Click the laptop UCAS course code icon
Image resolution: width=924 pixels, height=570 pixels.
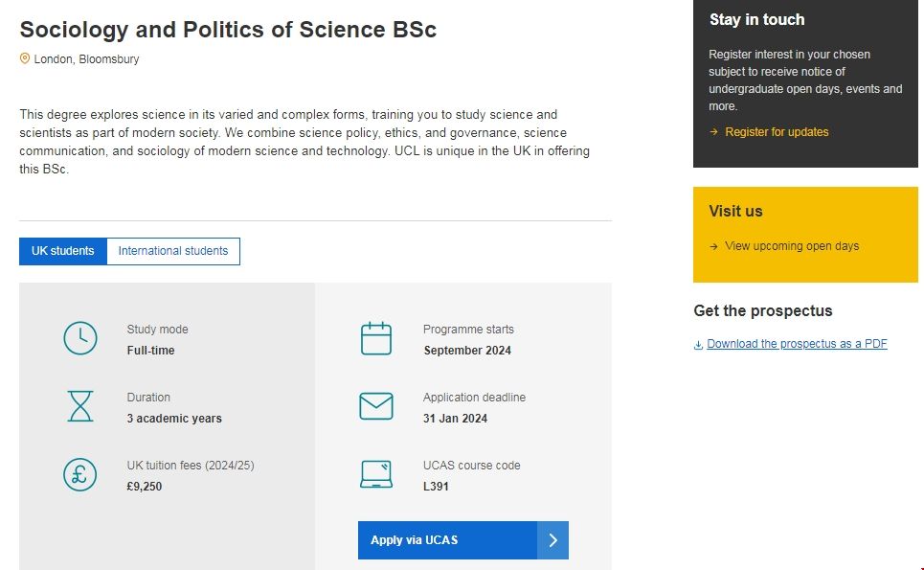pos(376,473)
